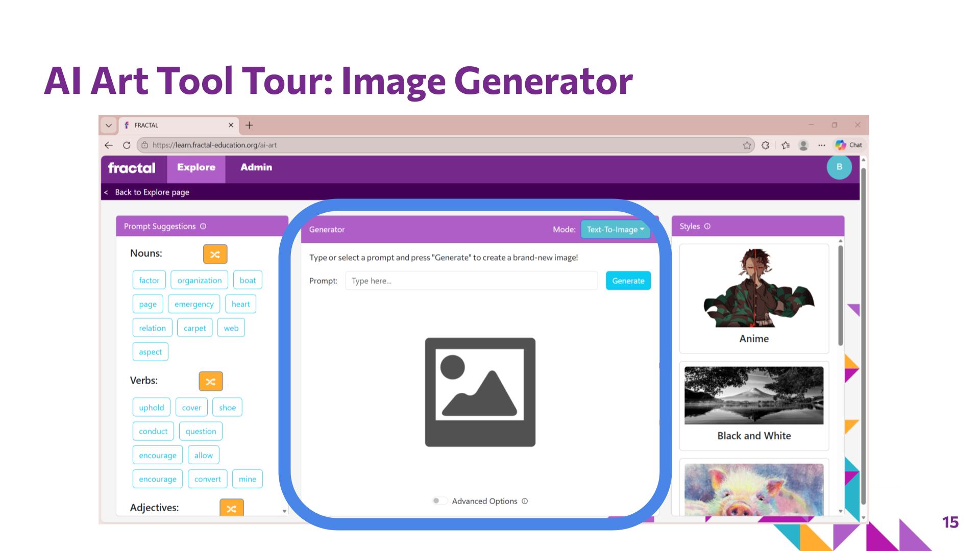Select the watercolor pig style thumbnail
980x551 pixels.
point(754,489)
